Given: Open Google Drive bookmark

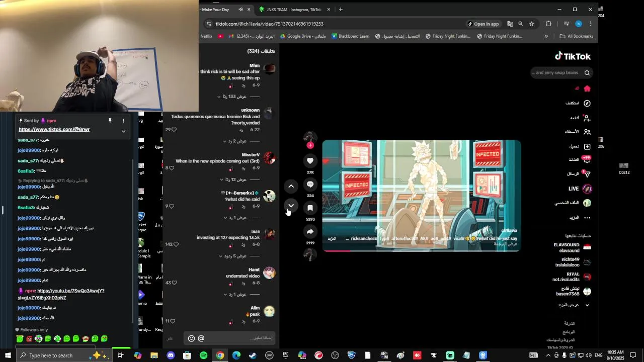Looking at the screenshot, I should [x=303, y=36].
